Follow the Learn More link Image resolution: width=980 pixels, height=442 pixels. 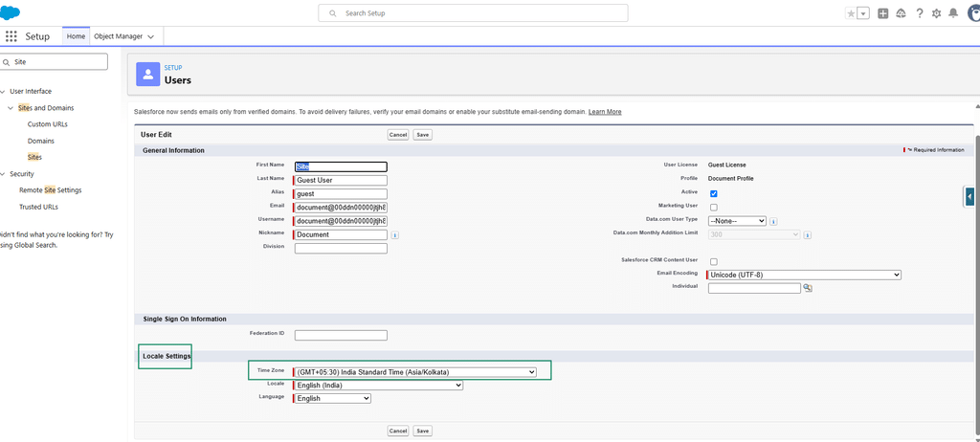click(605, 112)
